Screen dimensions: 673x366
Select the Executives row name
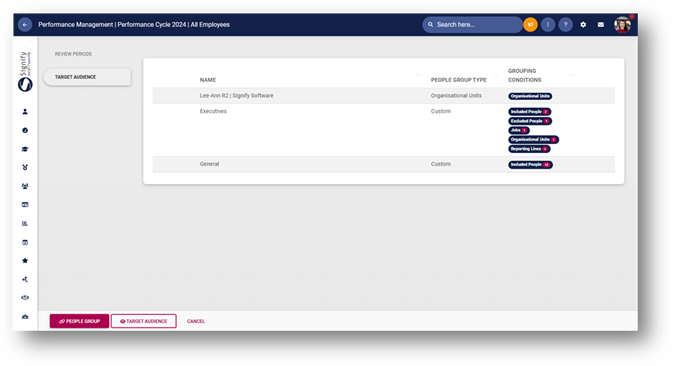[213, 111]
